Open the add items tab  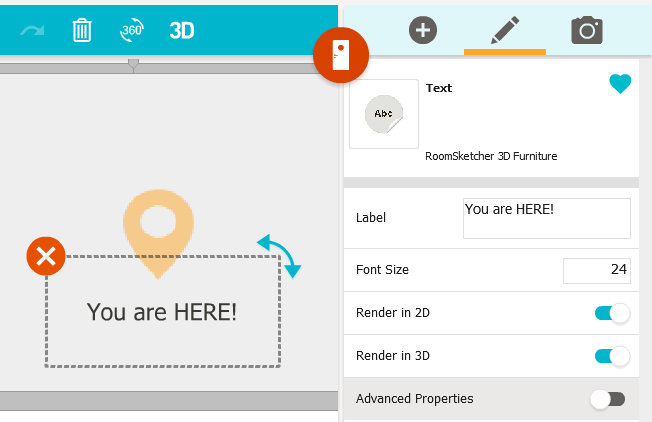(x=423, y=30)
